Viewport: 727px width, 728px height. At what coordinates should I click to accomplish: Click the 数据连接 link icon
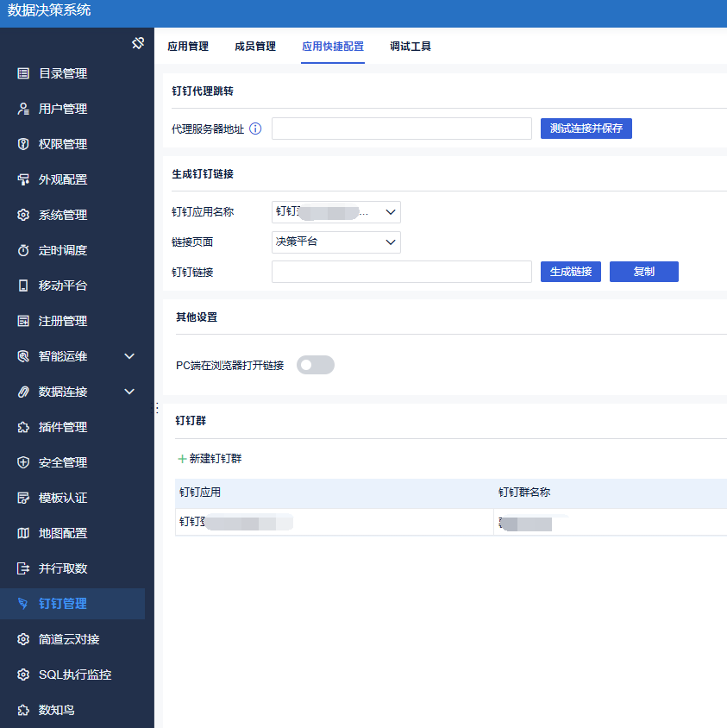pyautogui.click(x=23, y=392)
